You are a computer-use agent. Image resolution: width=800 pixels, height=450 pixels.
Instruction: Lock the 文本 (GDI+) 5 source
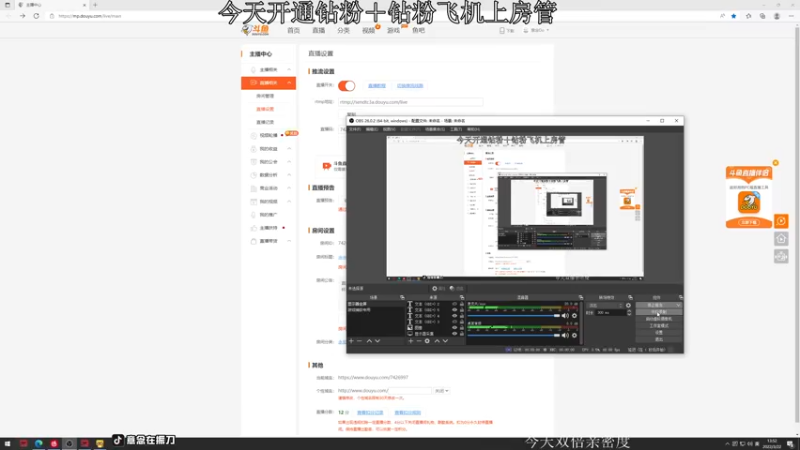click(x=462, y=310)
